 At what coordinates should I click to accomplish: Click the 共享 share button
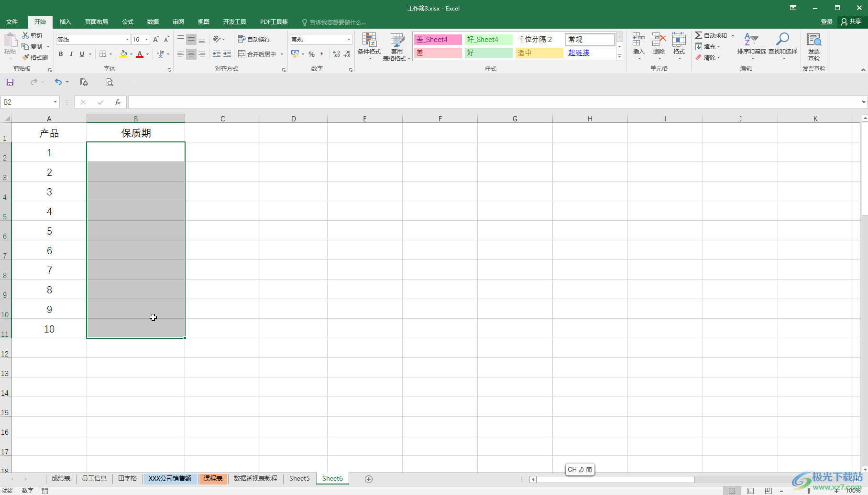point(851,22)
